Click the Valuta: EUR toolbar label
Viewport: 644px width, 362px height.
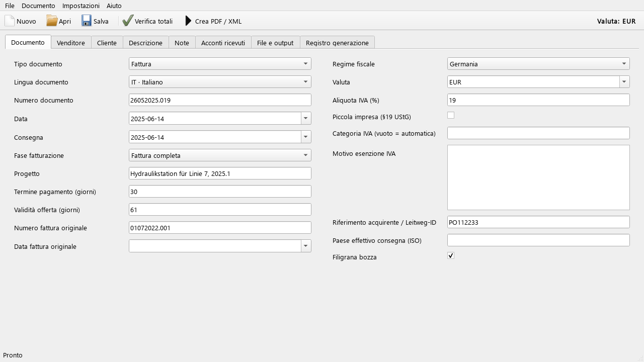(616, 21)
